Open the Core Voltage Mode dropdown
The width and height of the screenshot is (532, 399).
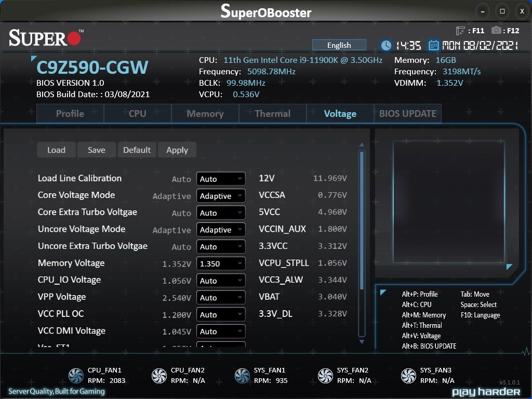coord(221,196)
